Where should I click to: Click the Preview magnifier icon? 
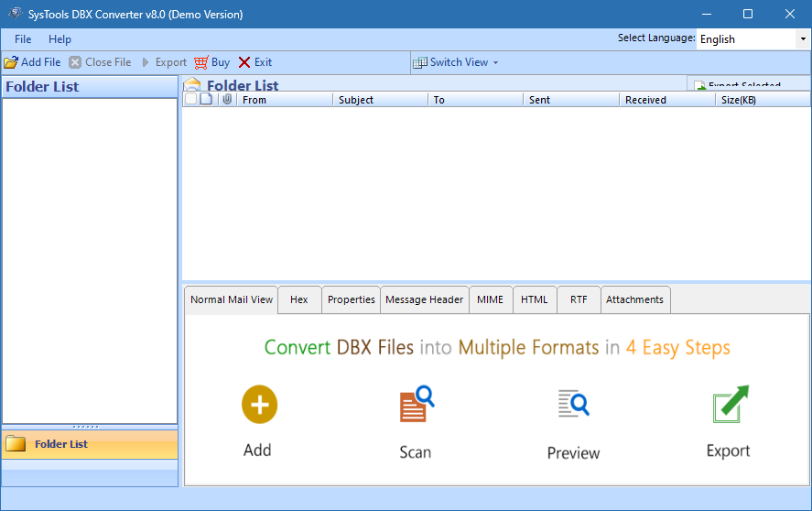click(573, 404)
